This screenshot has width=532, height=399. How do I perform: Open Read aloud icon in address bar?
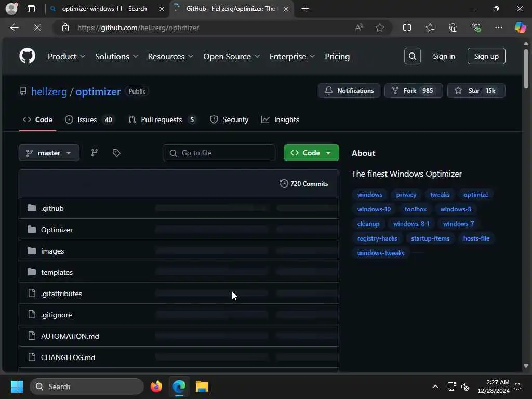(359, 28)
